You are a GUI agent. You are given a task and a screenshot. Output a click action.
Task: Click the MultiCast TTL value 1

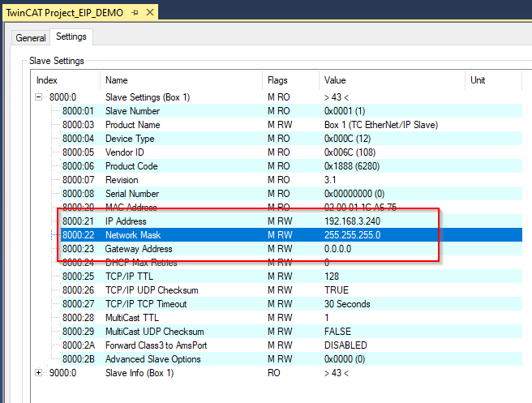pos(326,318)
